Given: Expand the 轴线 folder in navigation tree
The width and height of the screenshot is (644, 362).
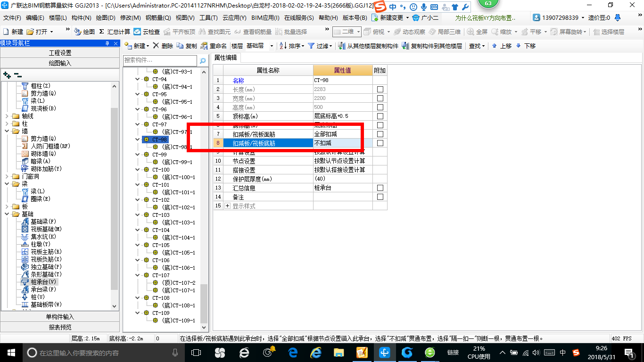Looking at the screenshot, I should (7, 116).
